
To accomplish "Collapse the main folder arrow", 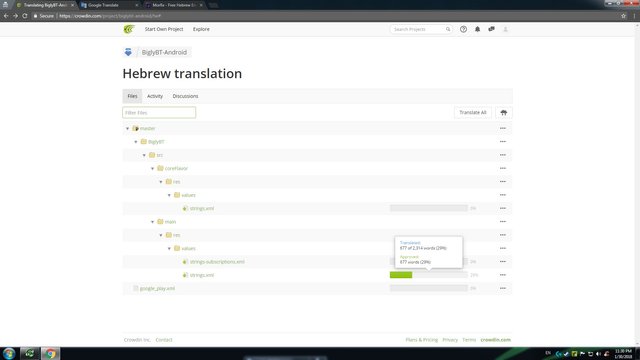I will (153, 222).
